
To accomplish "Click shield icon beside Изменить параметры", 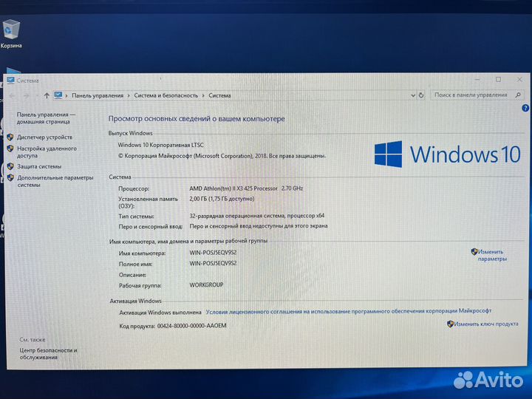I will pyautogui.click(x=474, y=251).
